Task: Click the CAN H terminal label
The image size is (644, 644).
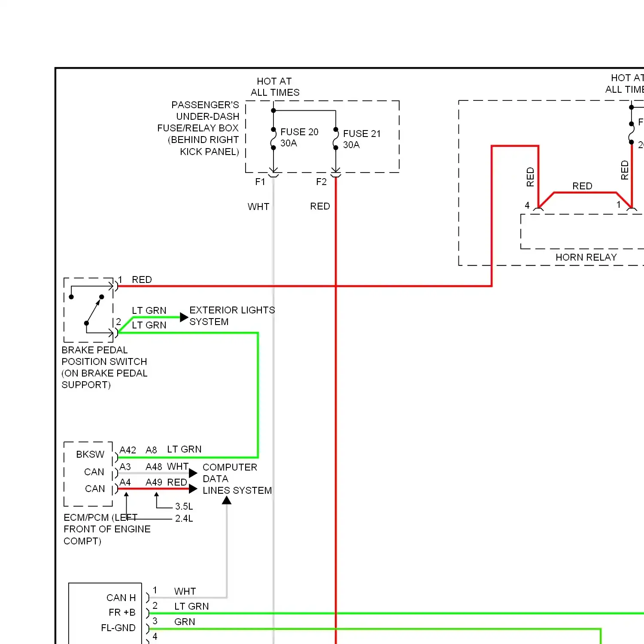Action: pyautogui.click(x=121, y=598)
